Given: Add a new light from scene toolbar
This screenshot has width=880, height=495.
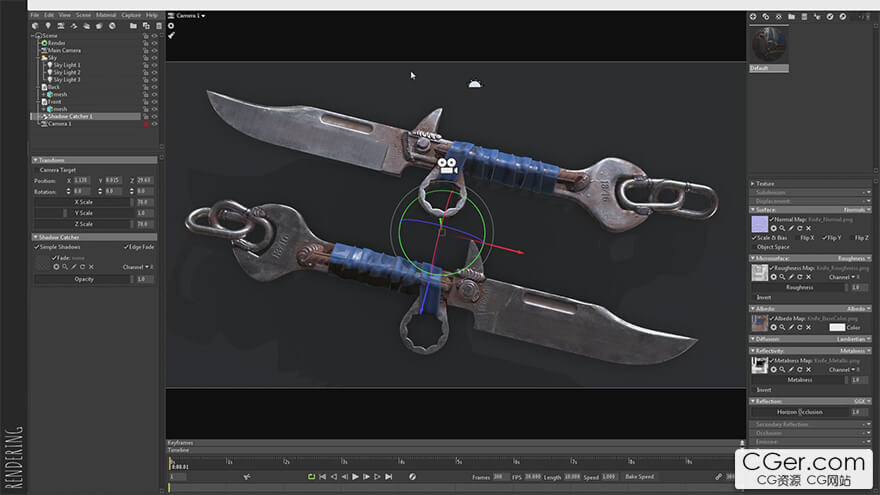Looking at the screenshot, I should [48, 26].
